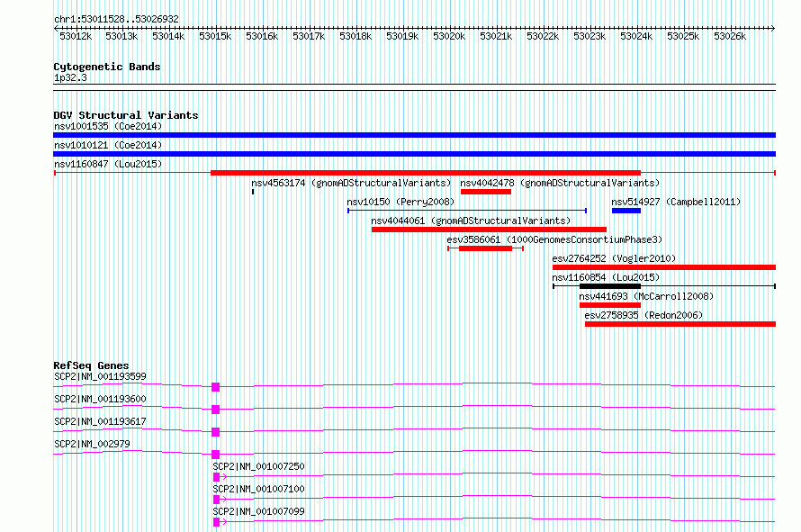
Task: Select the esv2758935 (Redon2006) red bar
Action: click(680, 324)
